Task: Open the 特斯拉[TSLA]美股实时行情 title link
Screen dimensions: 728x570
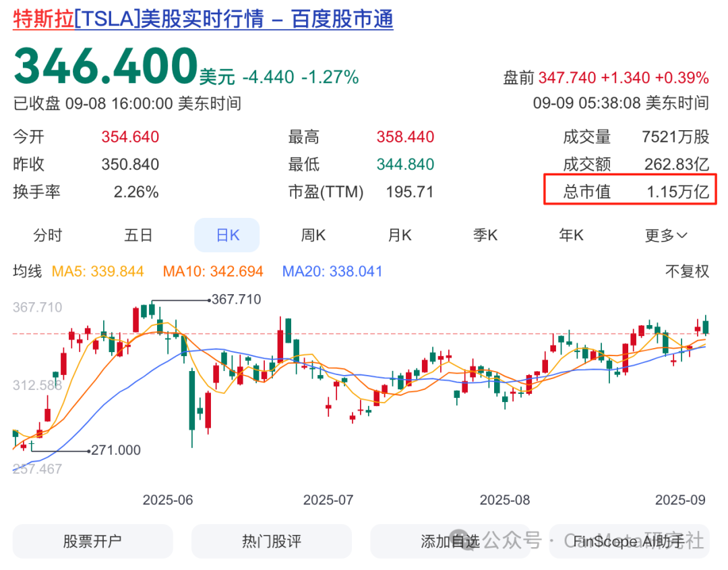Action: pyautogui.click(x=203, y=20)
